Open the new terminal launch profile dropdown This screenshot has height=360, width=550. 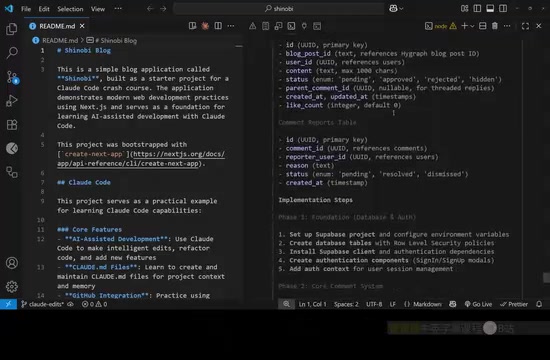472,26
